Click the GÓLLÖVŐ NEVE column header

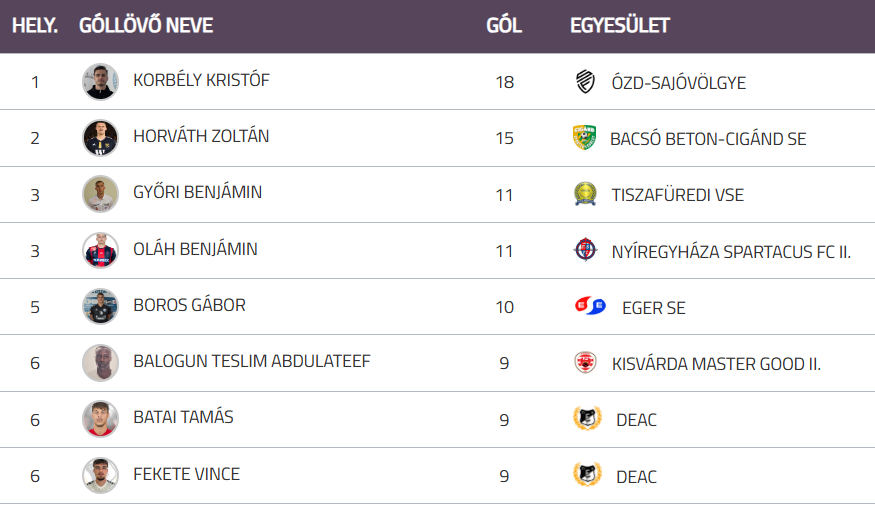pyautogui.click(x=146, y=26)
